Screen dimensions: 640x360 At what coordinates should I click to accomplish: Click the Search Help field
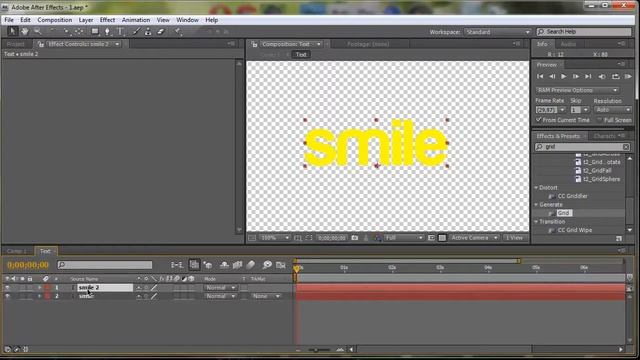coord(584,32)
